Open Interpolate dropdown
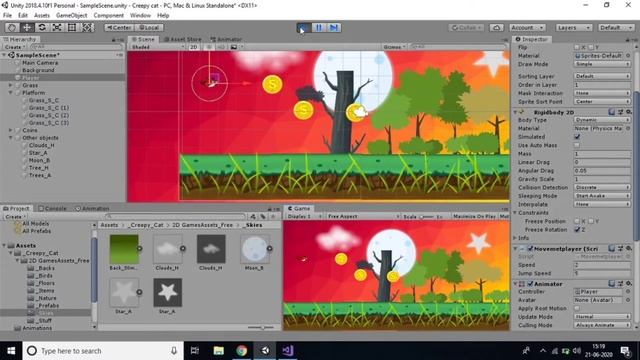The image size is (640, 360). [602, 204]
